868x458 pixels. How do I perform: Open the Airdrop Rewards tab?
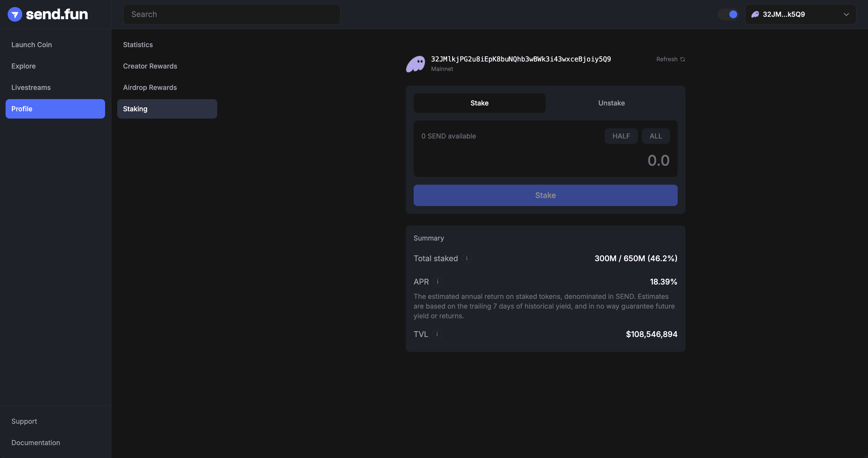150,87
